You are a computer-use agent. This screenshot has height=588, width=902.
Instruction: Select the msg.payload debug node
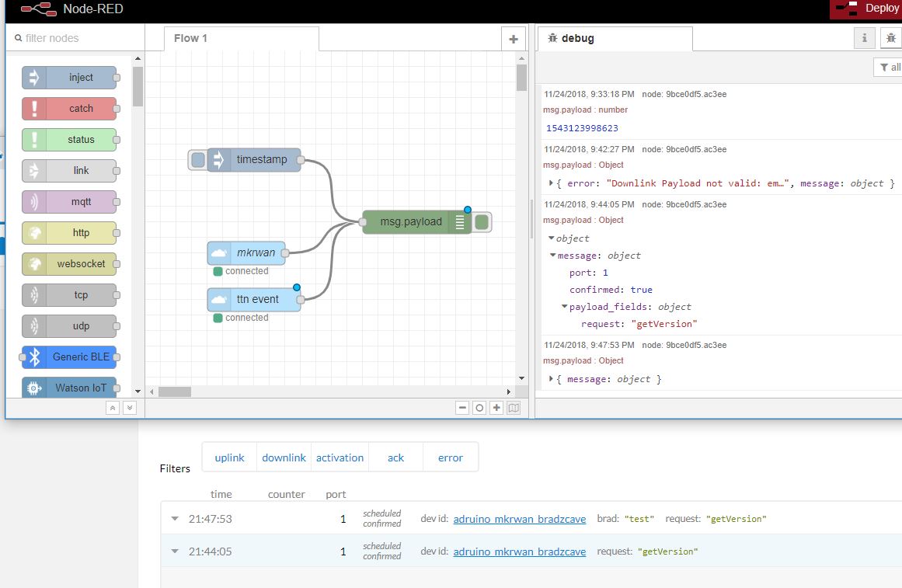point(416,222)
